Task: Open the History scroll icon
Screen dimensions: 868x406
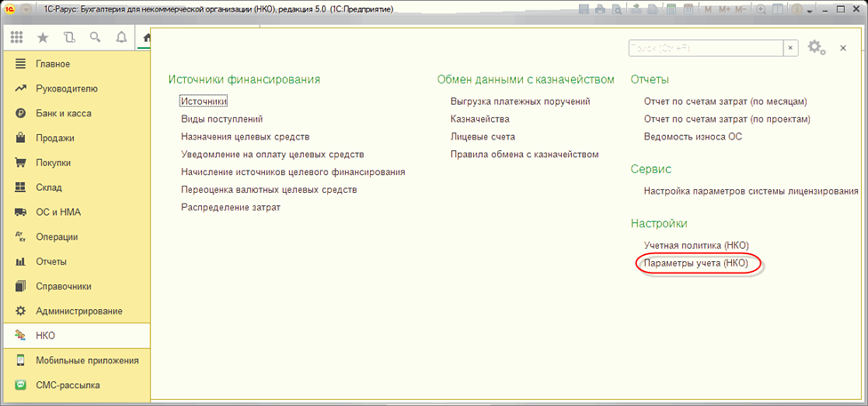Action: click(68, 37)
